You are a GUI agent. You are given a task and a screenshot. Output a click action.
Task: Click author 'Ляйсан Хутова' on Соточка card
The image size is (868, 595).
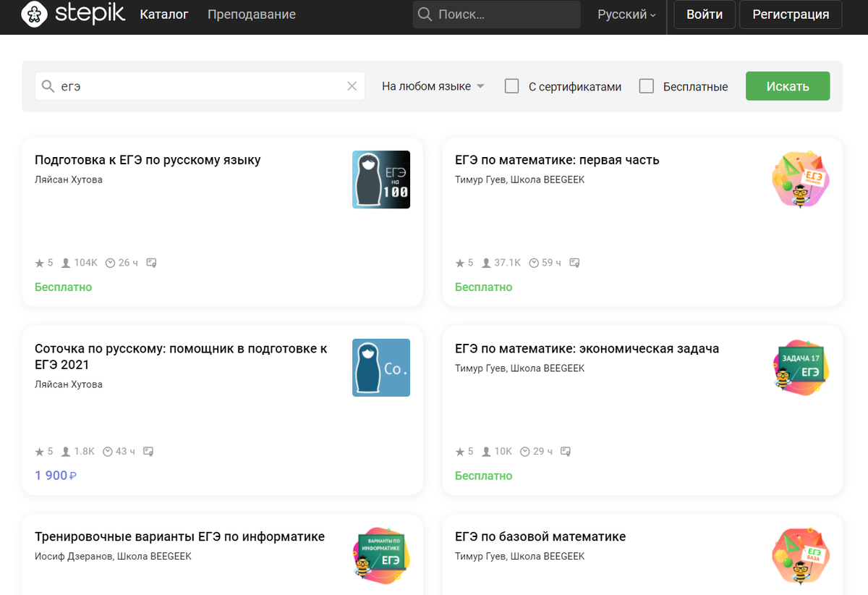click(x=69, y=384)
